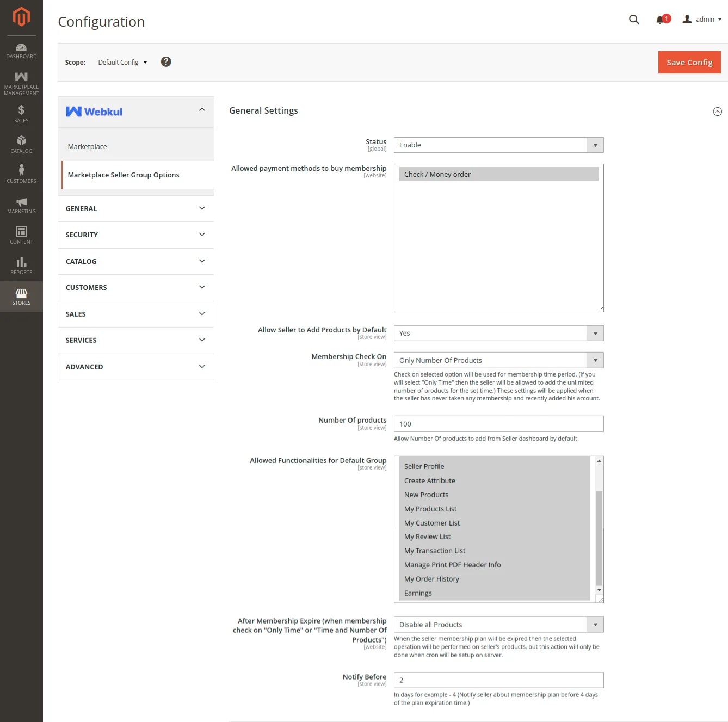Open the Stores sidebar icon
This screenshot has height=722, width=728.
pyautogui.click(x=21, y=296)
